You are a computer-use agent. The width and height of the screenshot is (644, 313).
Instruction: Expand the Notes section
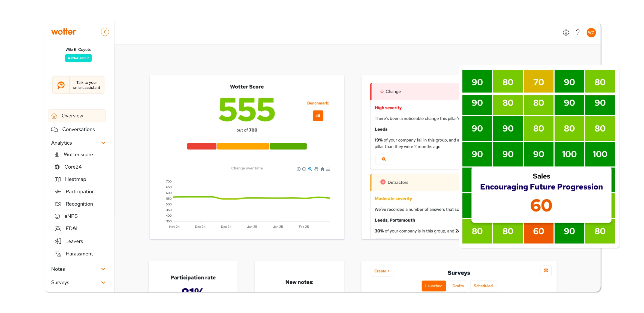tap(104, 269)
